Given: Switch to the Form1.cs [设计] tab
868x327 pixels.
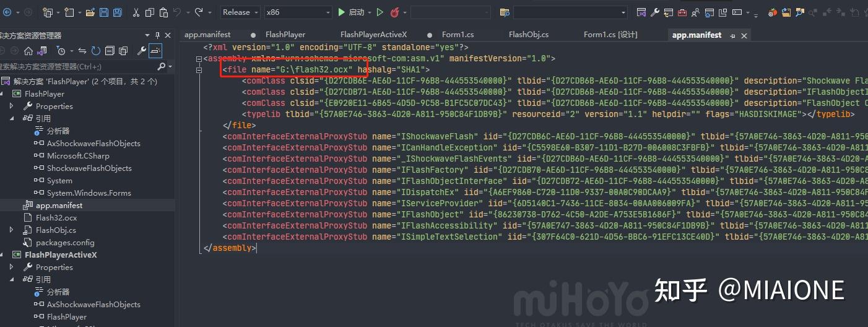Looking at the screenshot, I should pos(610,35).
